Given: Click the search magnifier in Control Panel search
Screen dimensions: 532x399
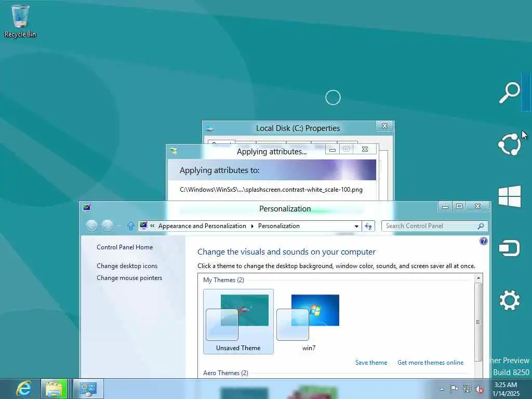Looking at the screenshot, I should tap(481, 226).
